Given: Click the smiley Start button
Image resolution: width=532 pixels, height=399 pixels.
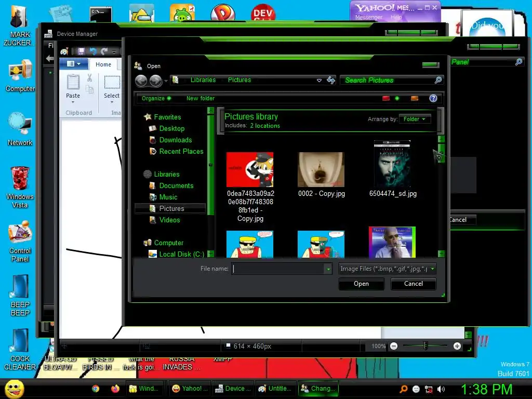Looking at the screenshot, I should (x=14, y=389).
